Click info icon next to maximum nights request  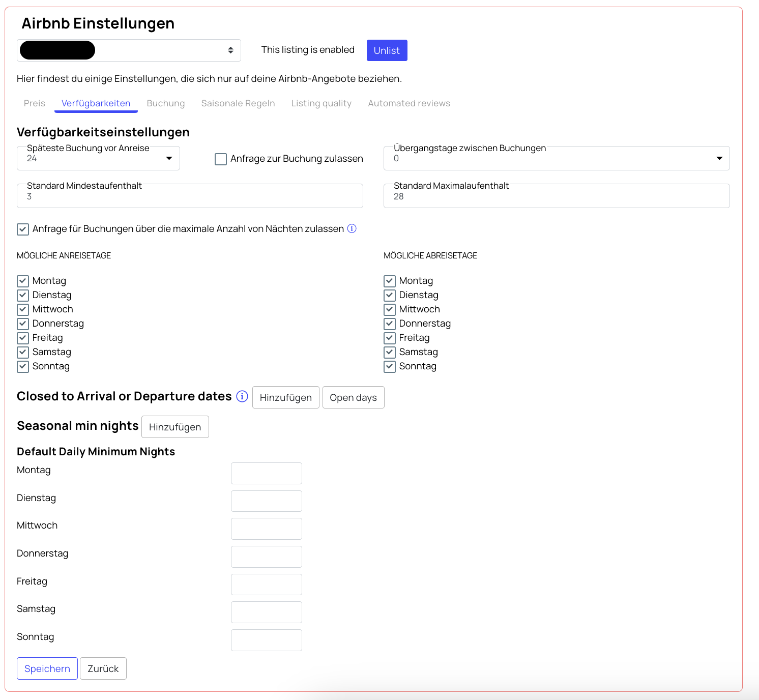(x=352, y=228)
